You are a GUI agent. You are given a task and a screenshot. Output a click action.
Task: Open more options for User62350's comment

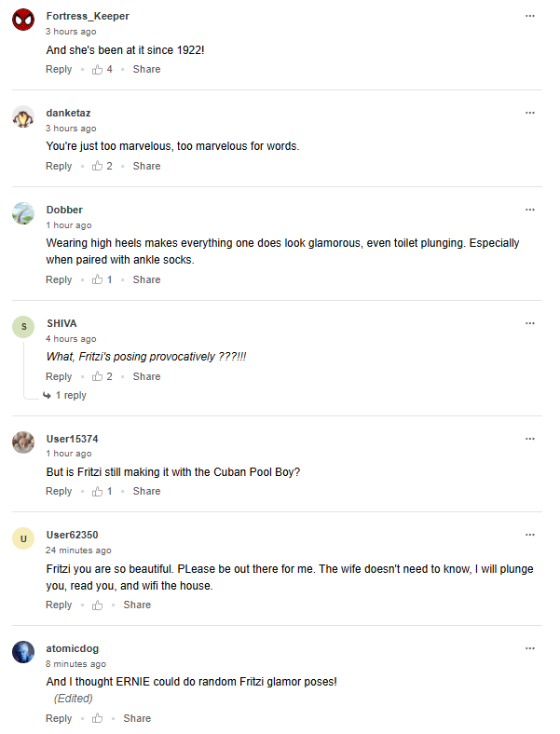tap(530, 535)
